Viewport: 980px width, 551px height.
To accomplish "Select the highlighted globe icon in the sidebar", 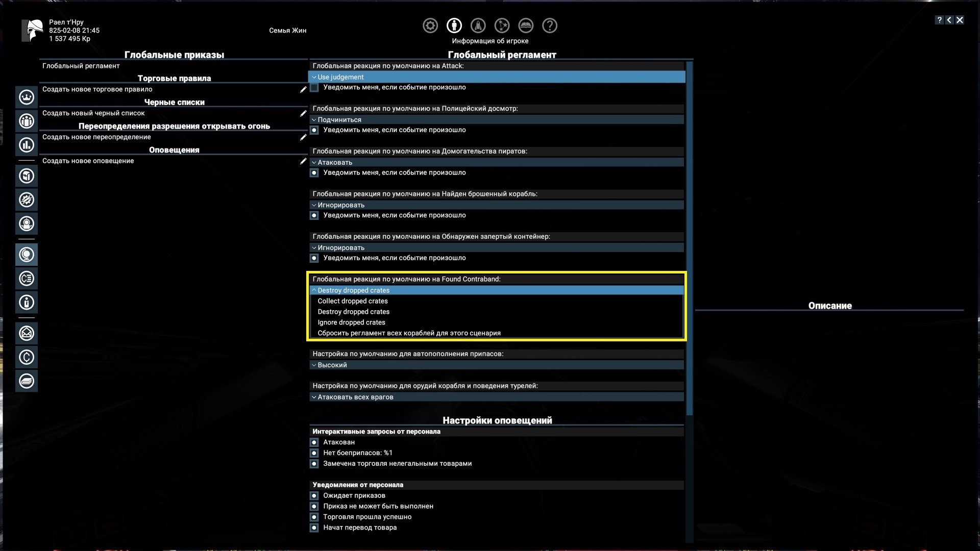I will coord(27,255).
